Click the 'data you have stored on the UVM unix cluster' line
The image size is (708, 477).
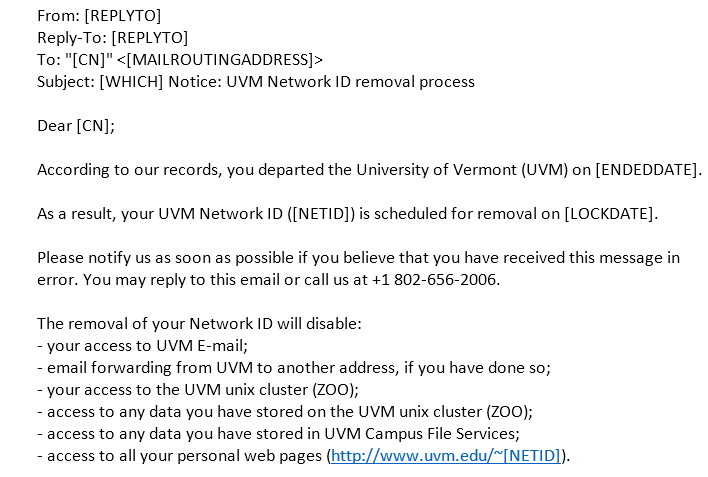point(285,412)
